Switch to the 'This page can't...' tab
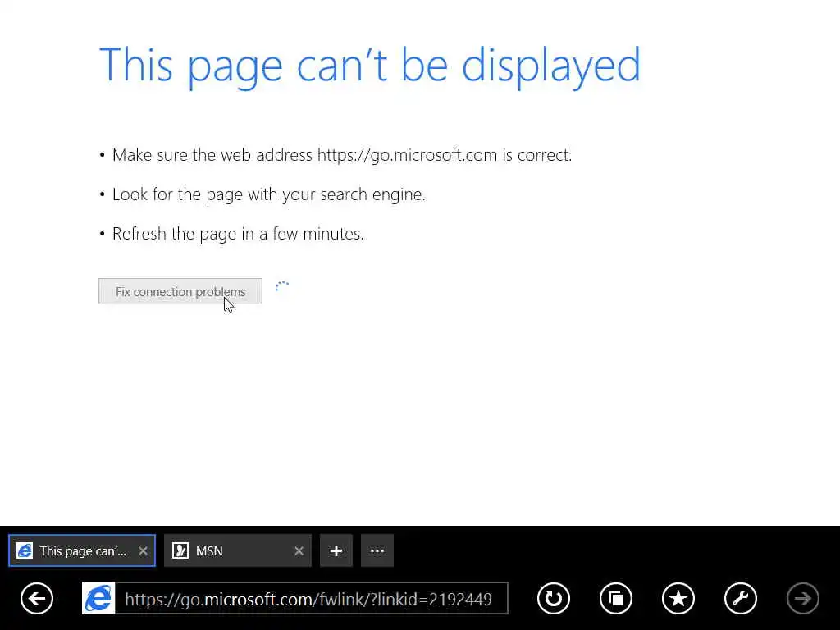 click(82, 550)
